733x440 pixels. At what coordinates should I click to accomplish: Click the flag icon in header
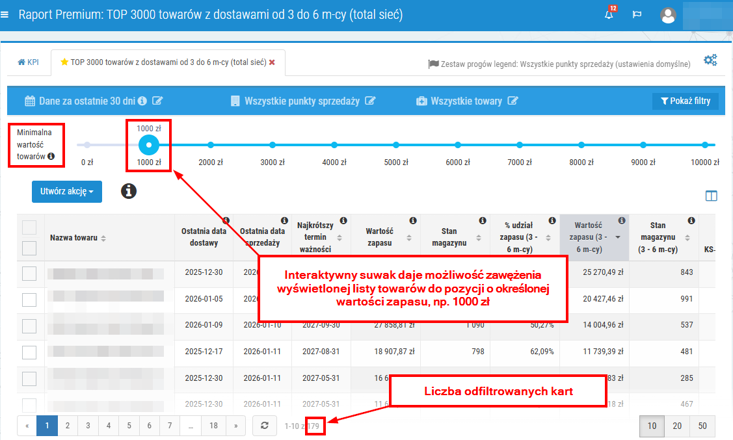637,15
